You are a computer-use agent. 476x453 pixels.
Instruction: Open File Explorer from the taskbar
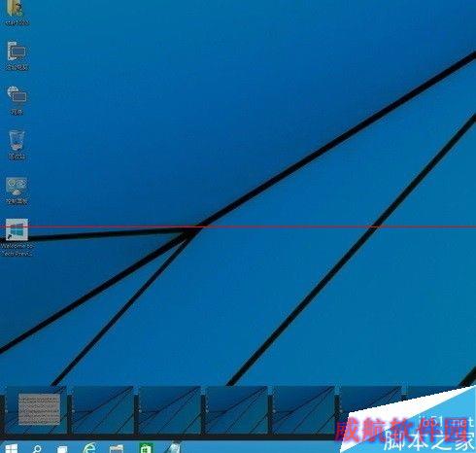coord(117,449)
